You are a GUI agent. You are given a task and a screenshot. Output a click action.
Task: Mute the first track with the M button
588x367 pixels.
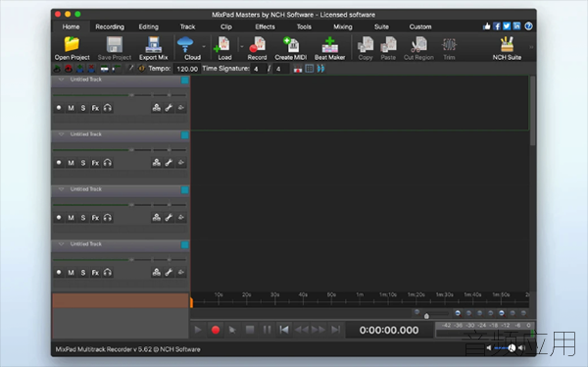point(71,108)
